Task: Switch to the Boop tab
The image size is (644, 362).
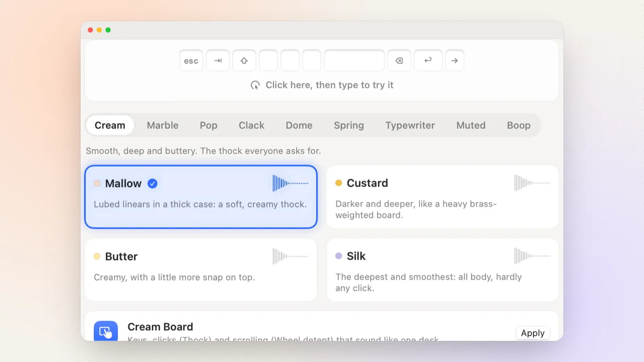Action: click(519, 125)
